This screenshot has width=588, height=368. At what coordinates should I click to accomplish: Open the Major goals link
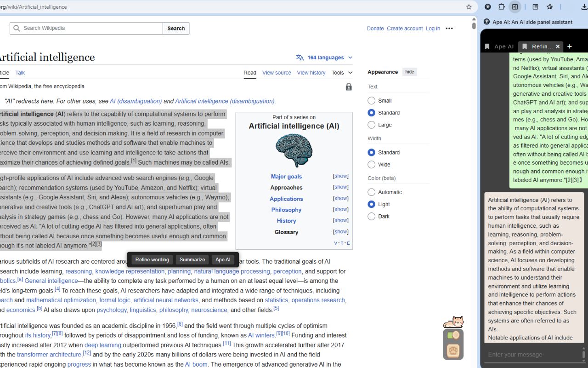pyautogui.click(x=286, y=177)
